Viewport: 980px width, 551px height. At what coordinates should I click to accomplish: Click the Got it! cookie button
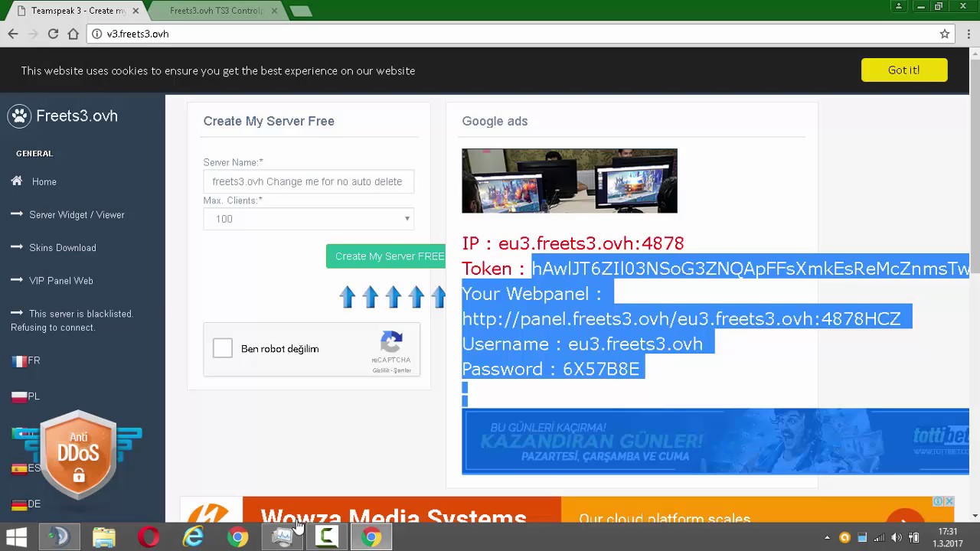click(904, 70)
